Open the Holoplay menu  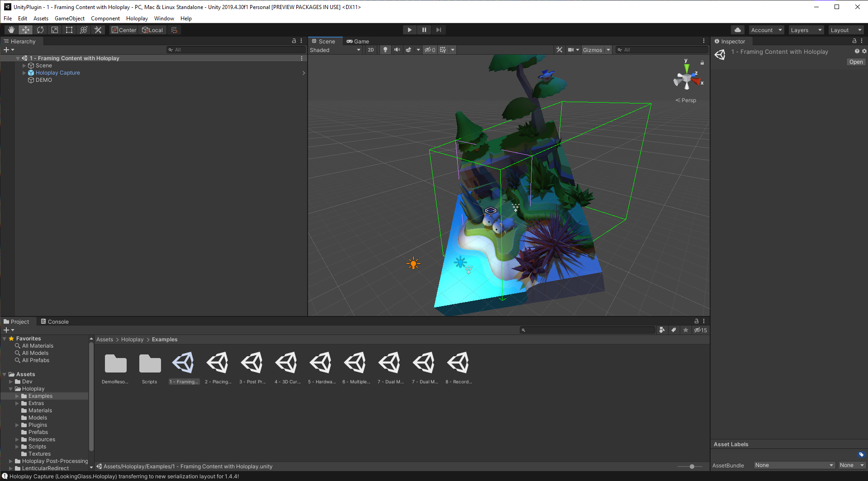coord(137,19)
